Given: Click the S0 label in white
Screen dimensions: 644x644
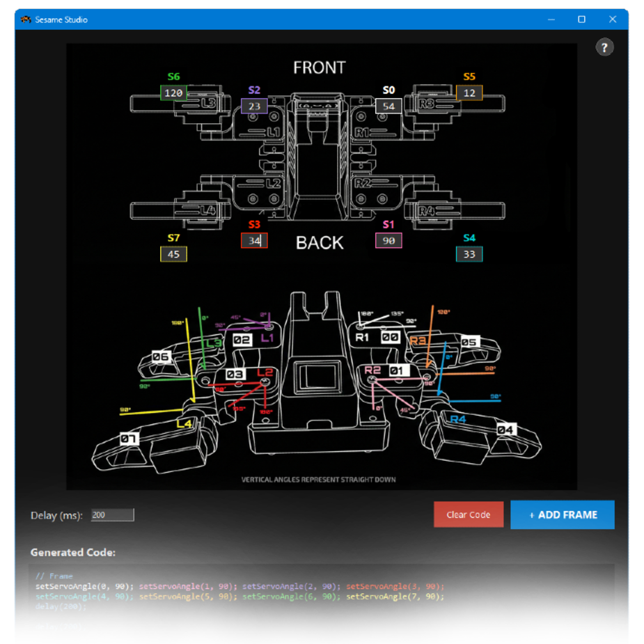Looking at the screenshot, I should pos(388,90).
